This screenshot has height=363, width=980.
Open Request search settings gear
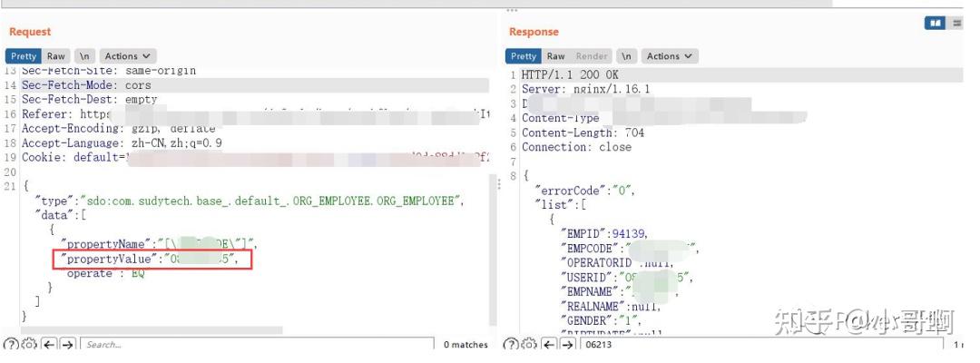[28, 345]
